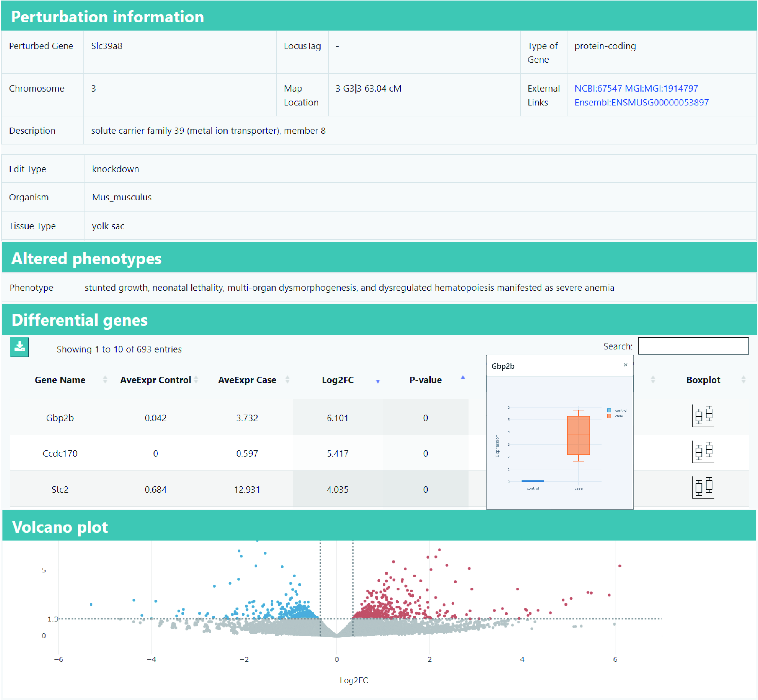The image size is (758, 700).
Task: Toggle case series in boxplot legend
Action: click(615, 416)
